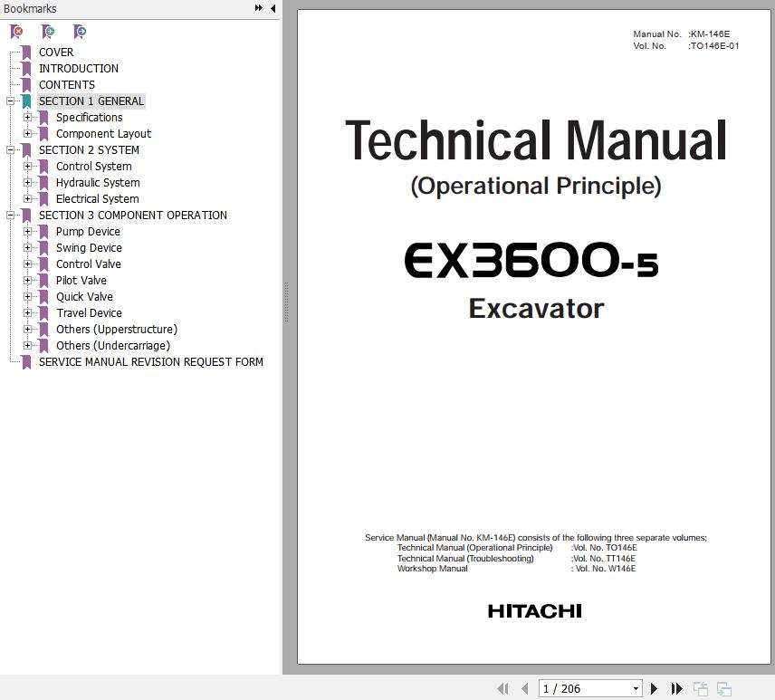Click the panel splitter grip handle

point(286,302)
